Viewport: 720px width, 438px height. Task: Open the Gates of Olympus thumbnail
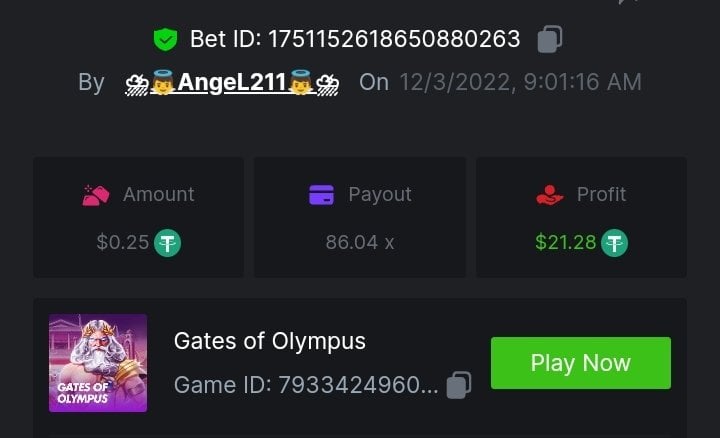click(98, 363)
